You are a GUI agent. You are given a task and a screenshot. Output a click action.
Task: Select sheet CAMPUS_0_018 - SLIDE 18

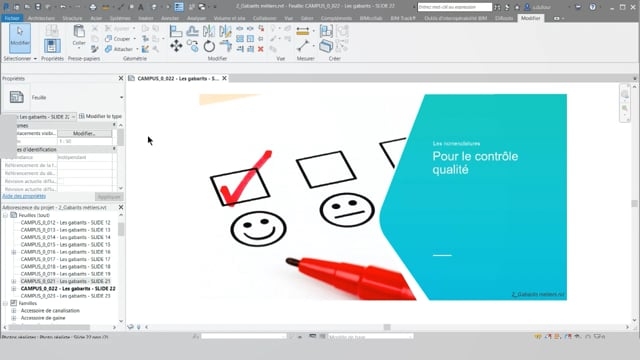pyautogui.click(x=65, y=267)
